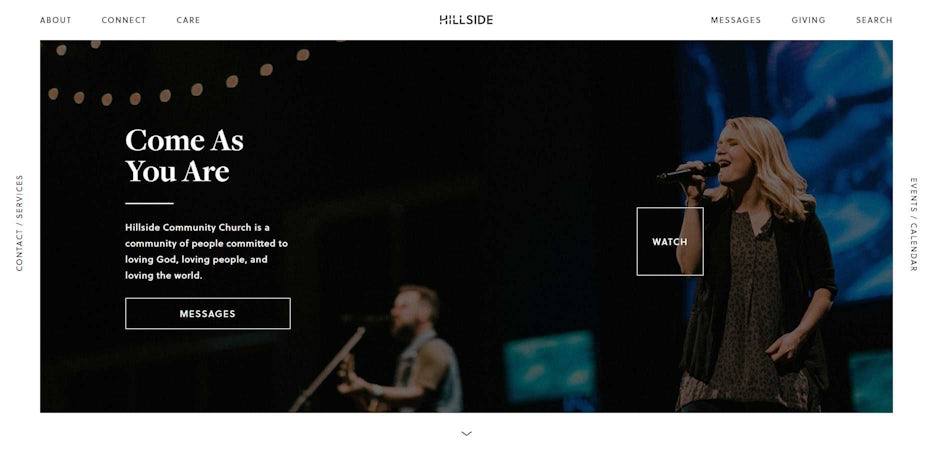Open the vertical EVENTS / CALENDAR side link
The image size is (930, 453).
(x=913, y=224)
